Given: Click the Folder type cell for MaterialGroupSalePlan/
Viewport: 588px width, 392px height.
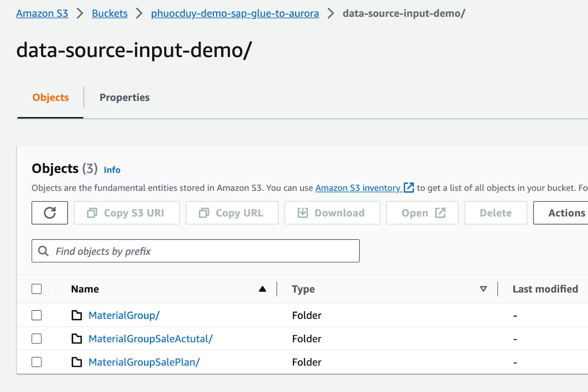Looking at the screenshot, I should 307,362.
